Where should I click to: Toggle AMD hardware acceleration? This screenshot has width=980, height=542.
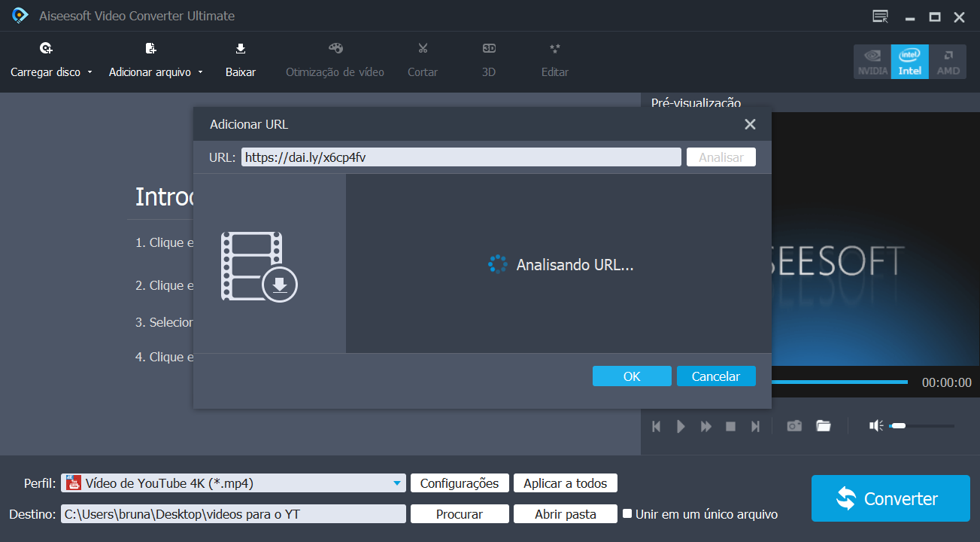pos(948,62)
